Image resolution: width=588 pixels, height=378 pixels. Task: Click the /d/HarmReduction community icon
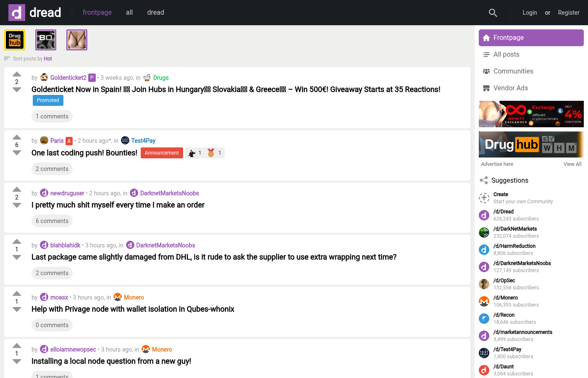point(484,250)
